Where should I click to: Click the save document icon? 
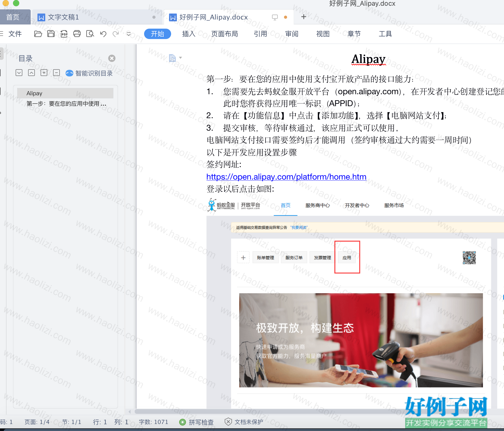(51, 34)
